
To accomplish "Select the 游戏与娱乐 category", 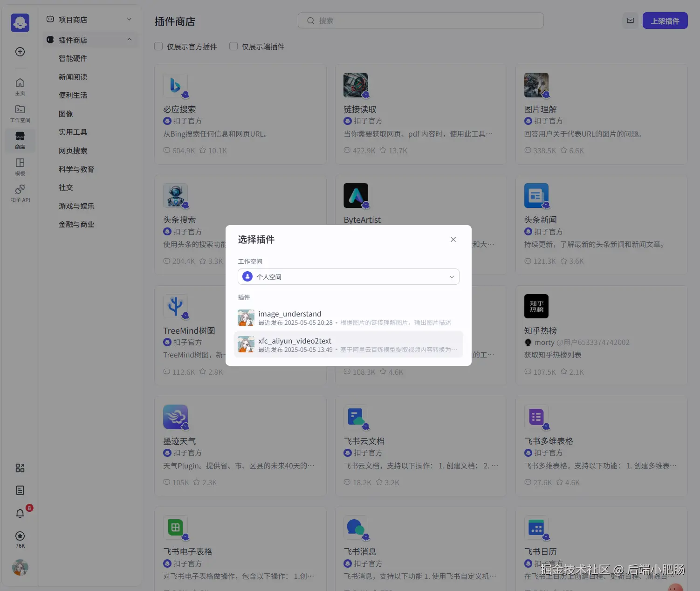I will pyautogui.click(x=76, y=206).
